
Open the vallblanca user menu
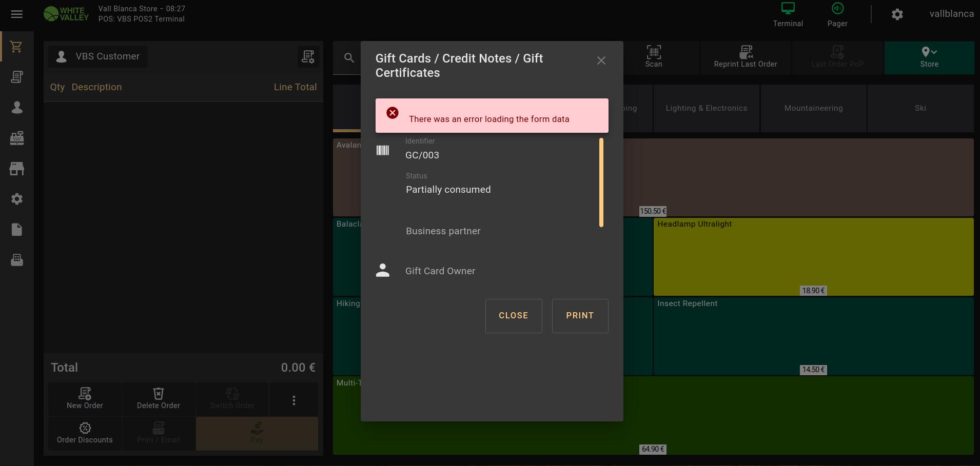951,14
